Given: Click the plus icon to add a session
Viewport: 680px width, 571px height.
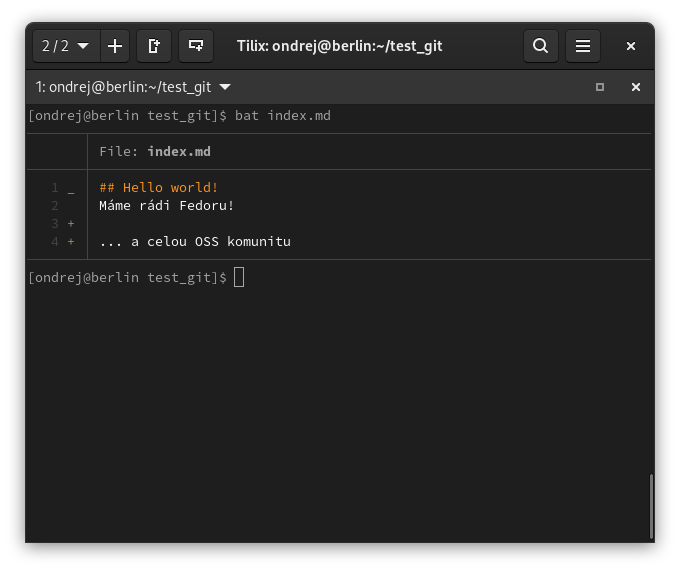Looking at the screenshot, I should pos(115,46).
